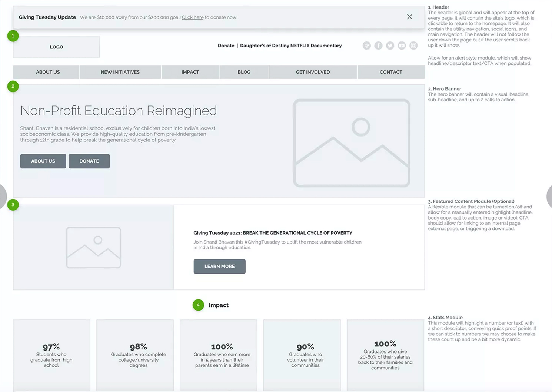Open Daughter's of Destiny NETFLIX Documentary link
Viewport: 552px width, 392px height.
(291, 46)
